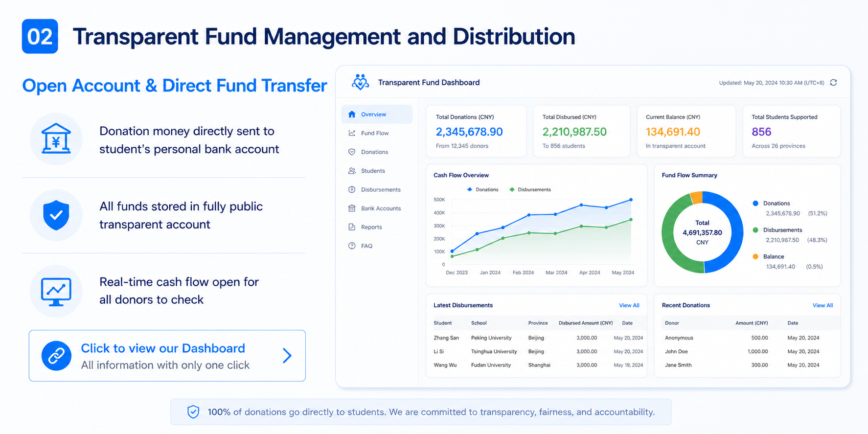Screen dimensions: 868x434
Task: Click the Disbursements coin icon
Action: [352, 189]
